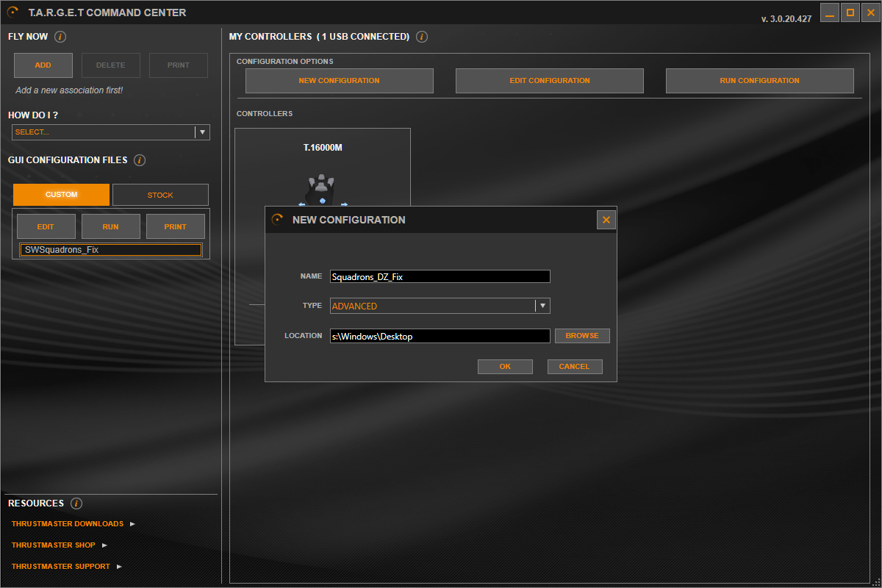Confirm the dialog with OK
882x588 pixels.
(x=505, y=367)
